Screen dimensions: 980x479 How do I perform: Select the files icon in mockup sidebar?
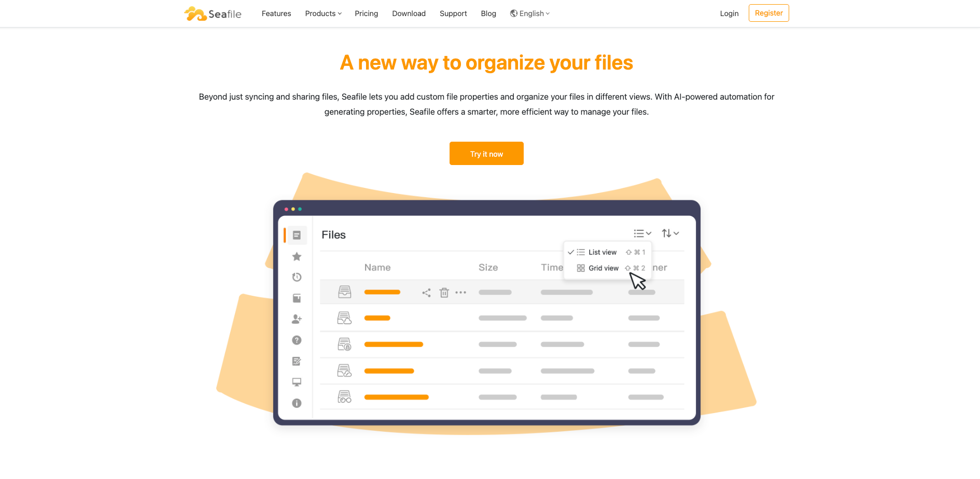click(x=297, y=235)
